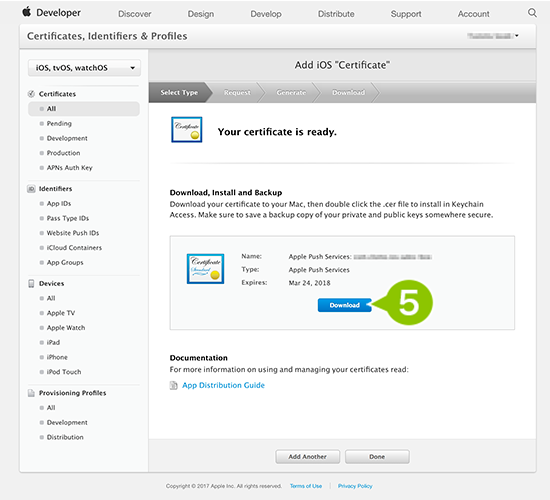
Task: Select Apple Watch devices
Action: 66,328
